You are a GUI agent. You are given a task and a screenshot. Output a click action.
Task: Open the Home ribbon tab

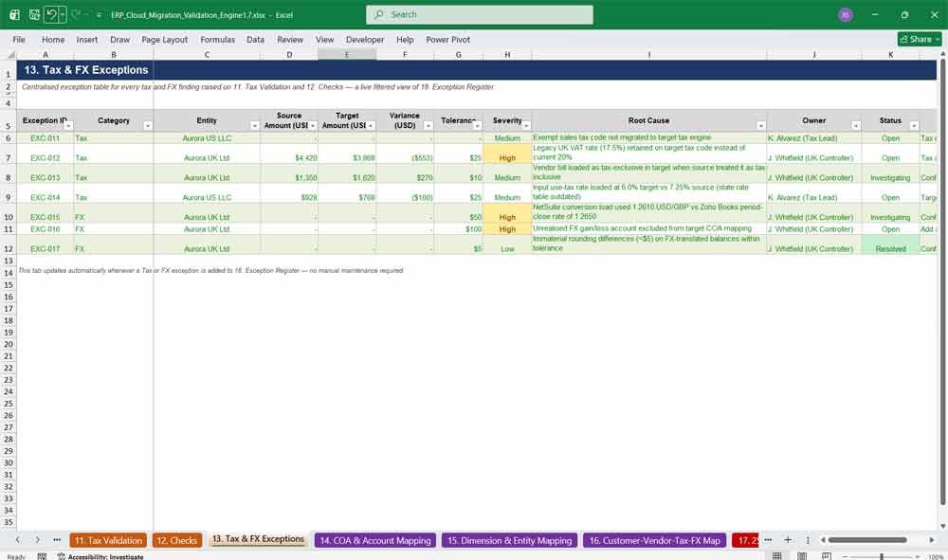[x=53, y=39]
